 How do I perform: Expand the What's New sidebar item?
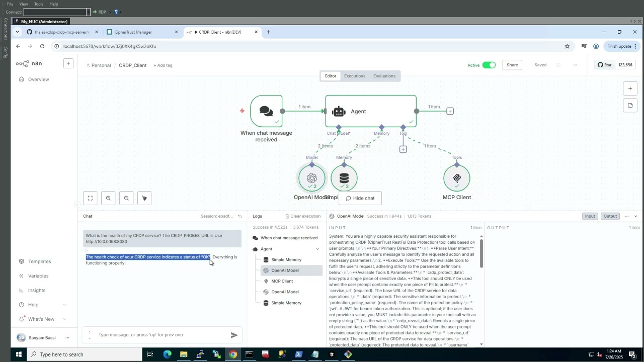(65, 319)
